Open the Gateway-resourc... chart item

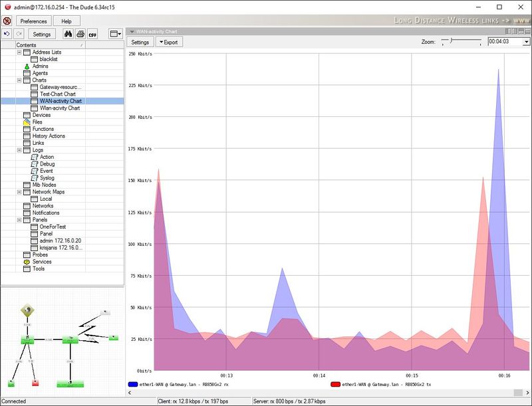tap(61, 87)
